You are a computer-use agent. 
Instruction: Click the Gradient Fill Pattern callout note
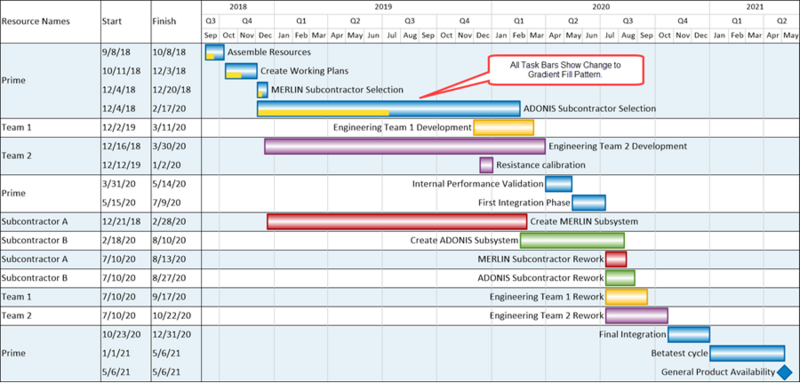[x=565, y=70]
